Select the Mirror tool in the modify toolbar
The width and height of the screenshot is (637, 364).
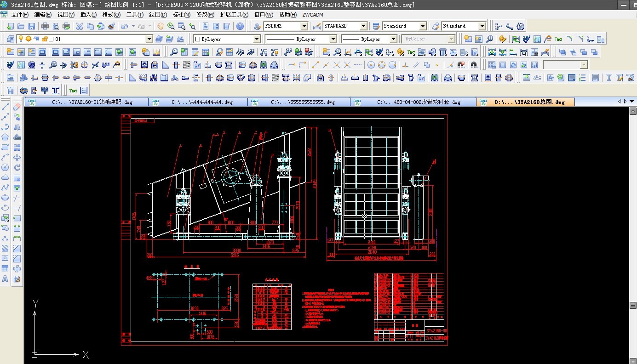coord(17,127)
